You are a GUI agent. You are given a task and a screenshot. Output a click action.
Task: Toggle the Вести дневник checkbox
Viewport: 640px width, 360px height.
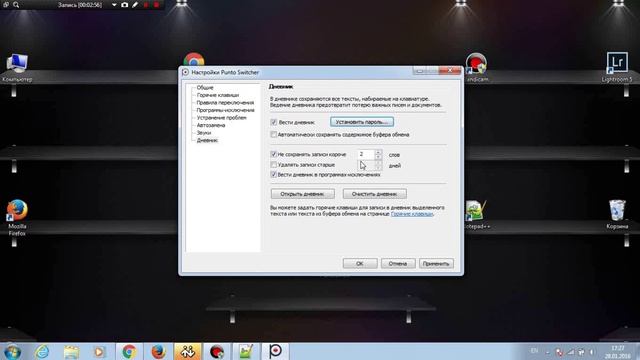[x=274, y=122]
